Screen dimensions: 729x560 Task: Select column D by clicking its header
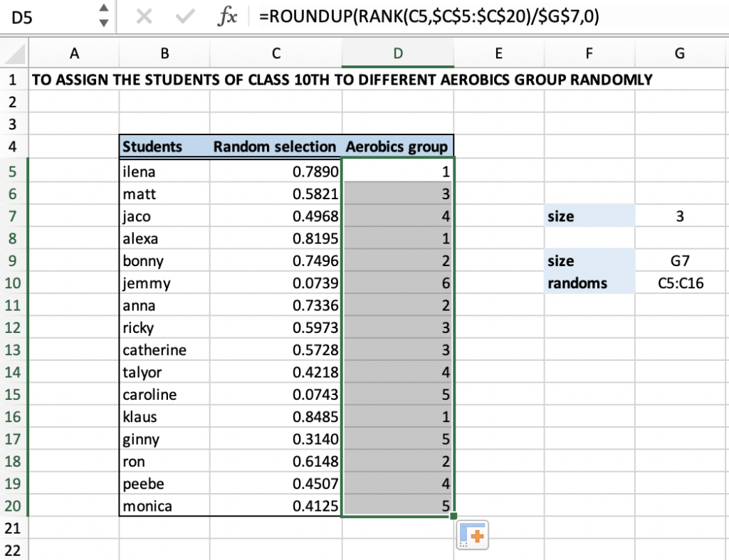coord(397,53)
